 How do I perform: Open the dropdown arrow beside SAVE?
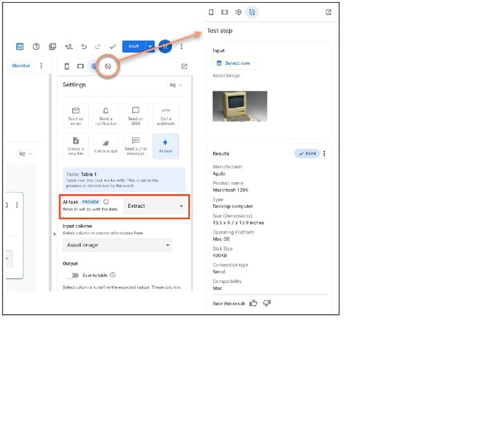pyautogui.click(x=150, y=46)
